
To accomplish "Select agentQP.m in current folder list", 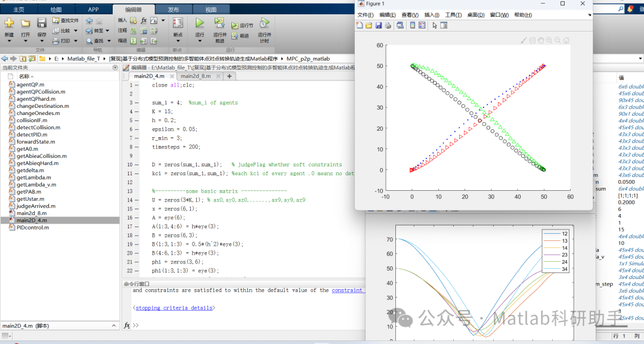I will pos(30,85).
